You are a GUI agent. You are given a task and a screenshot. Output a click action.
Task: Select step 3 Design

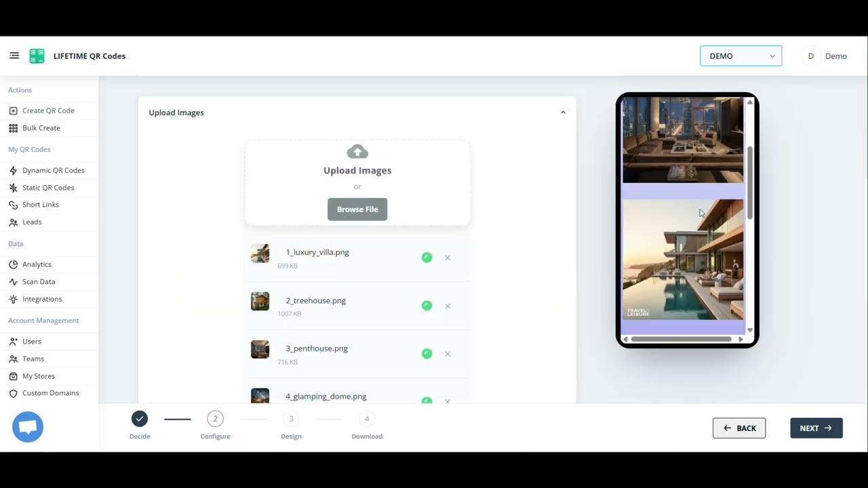click(291, 419)
